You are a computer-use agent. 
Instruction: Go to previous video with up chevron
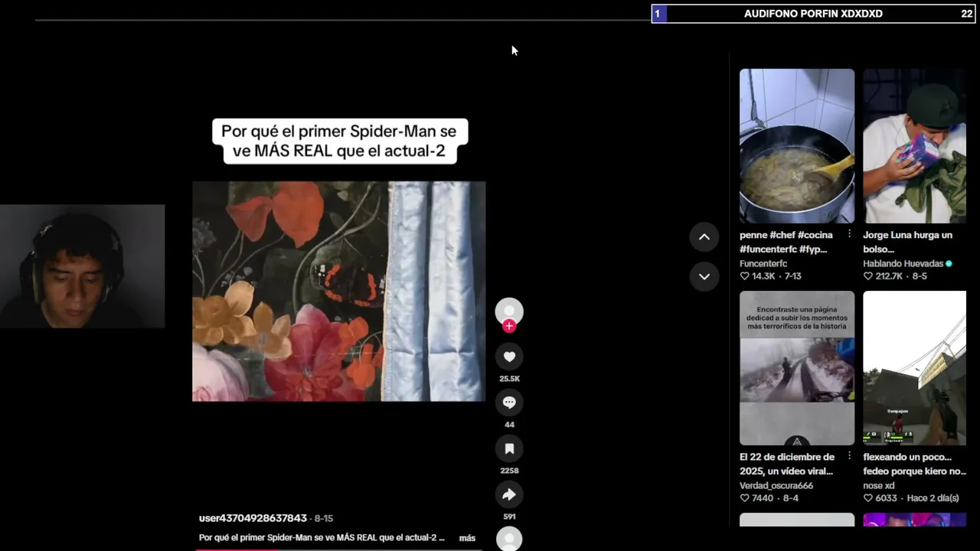coord(704,237)
